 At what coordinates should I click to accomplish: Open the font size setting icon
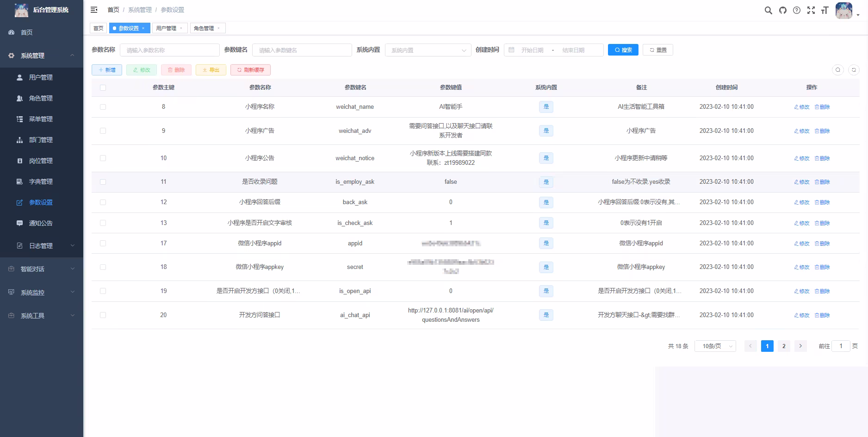click(825, 10)
